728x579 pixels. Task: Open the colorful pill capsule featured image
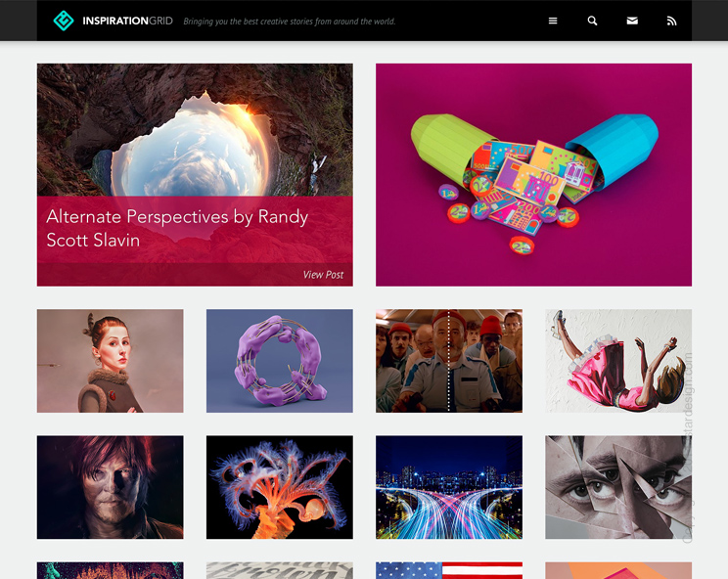(x=533, y=175)
